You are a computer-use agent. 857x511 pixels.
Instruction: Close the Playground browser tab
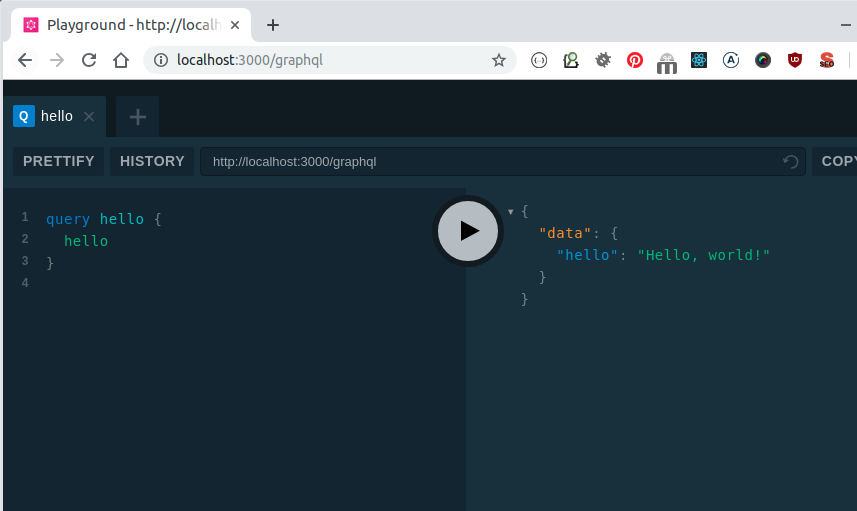(234, 25)
